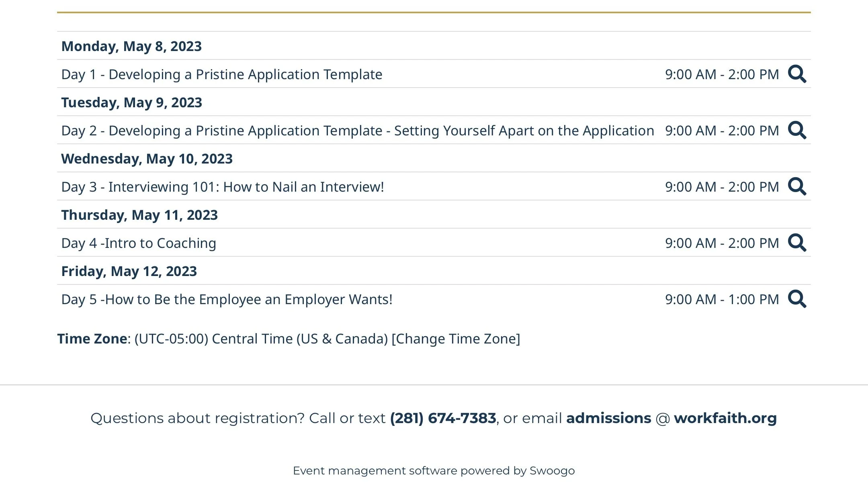Select the Day 2 Setting Yourself Apart session title
Viewport: 868px width, 503px height.
click(357, 131)
